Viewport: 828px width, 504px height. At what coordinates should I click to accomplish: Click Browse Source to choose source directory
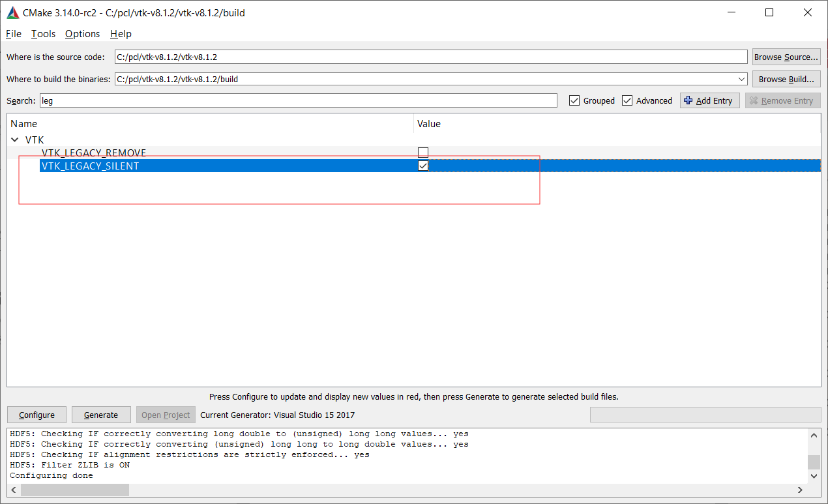(786, 57)
